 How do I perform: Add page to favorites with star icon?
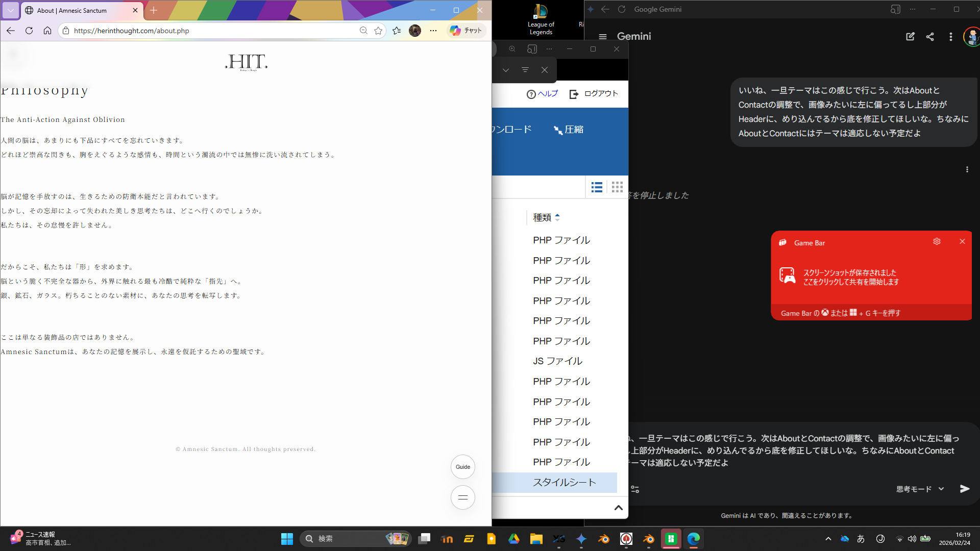coord(378,31)
